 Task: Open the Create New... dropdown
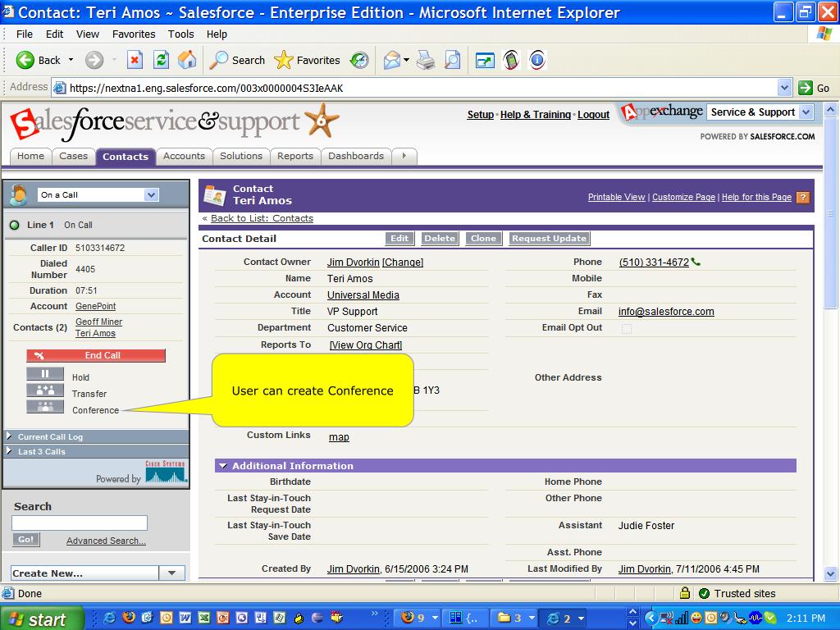click(171, 573)
